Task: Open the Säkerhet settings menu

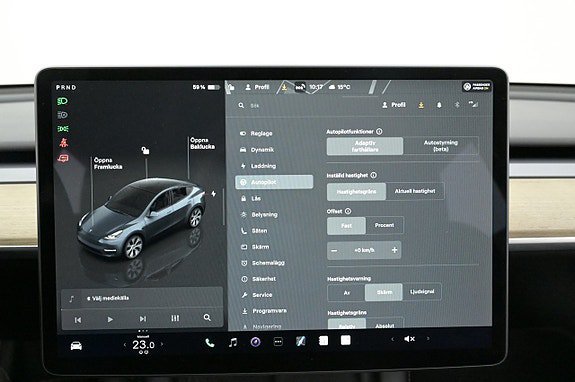Action: [259, 279]
